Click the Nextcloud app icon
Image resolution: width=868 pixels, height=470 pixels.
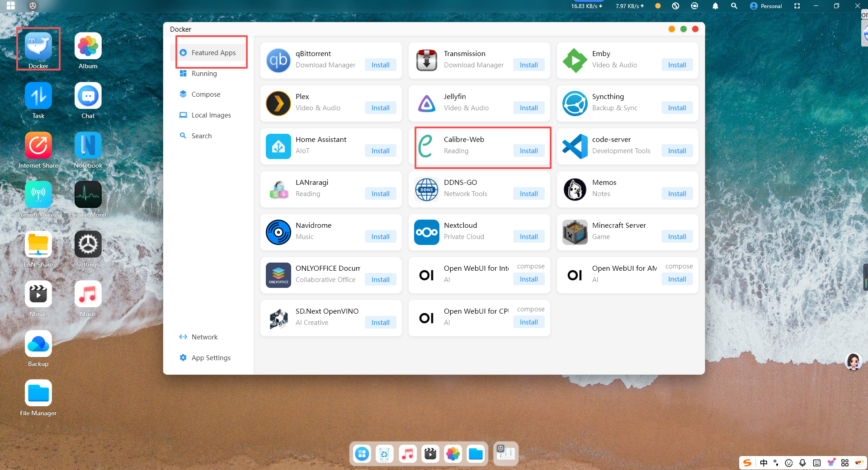[427, 232]
